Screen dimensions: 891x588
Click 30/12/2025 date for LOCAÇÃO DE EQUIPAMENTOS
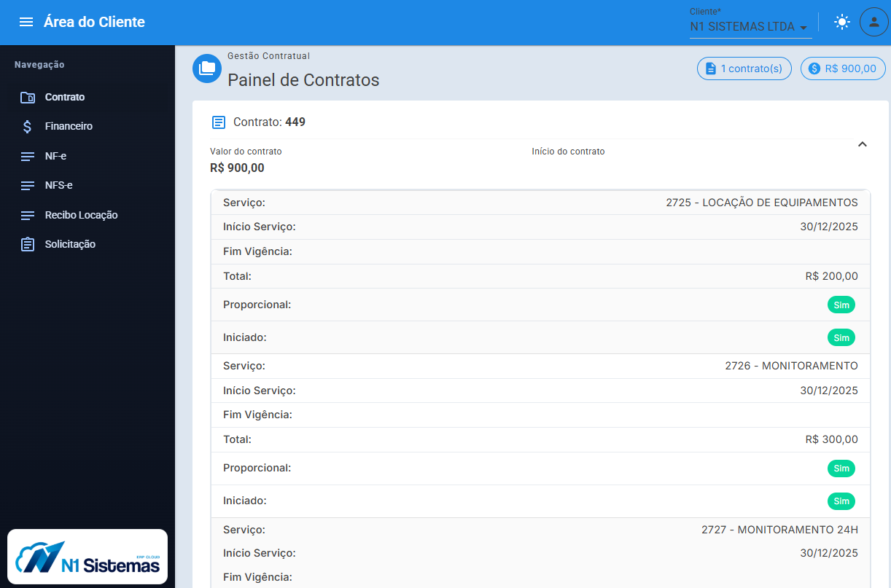(x=829, y=227)
